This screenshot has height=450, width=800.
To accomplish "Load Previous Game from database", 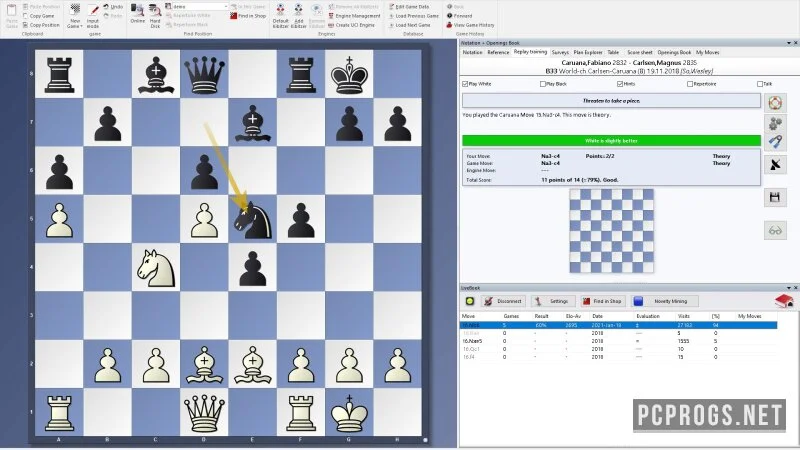I will point(414,16).
